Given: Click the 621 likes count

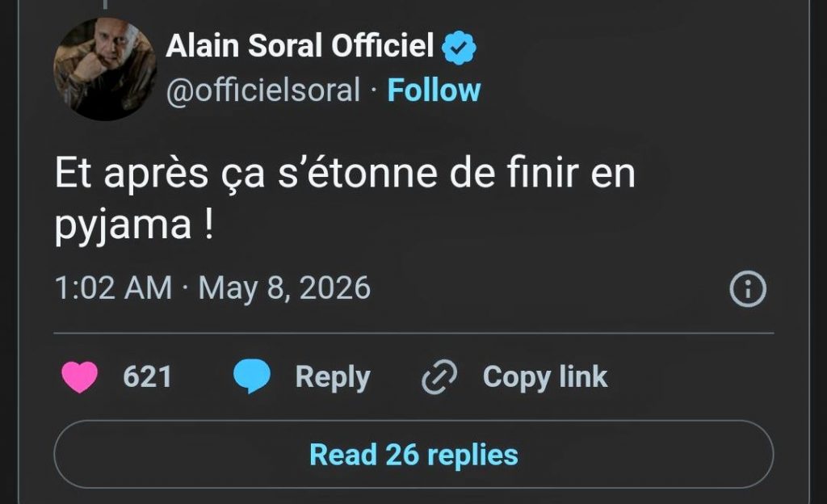Looking at the screenshot, I should (x=147, y=377).
